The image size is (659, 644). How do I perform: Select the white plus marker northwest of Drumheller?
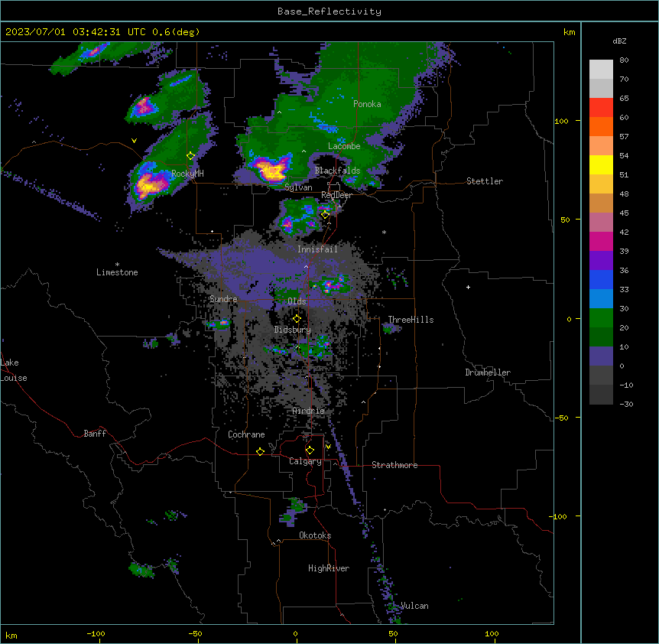click(x=468, y=287)
